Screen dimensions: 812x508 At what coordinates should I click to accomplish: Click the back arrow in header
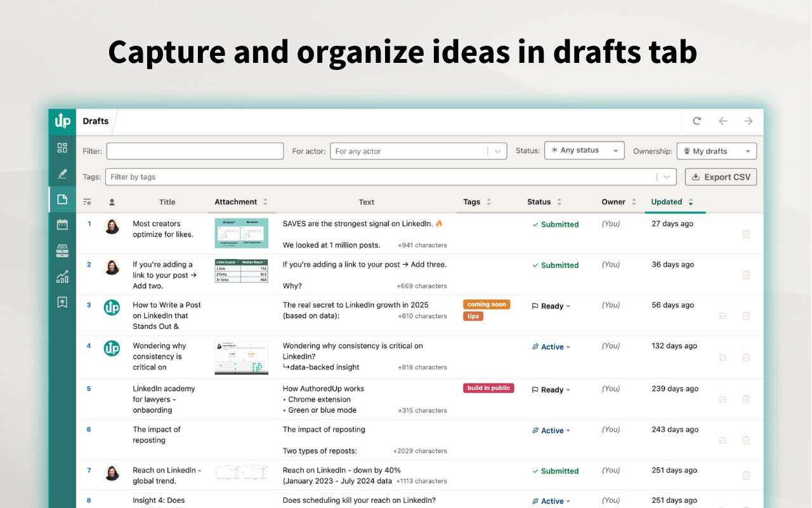(723, 121)
